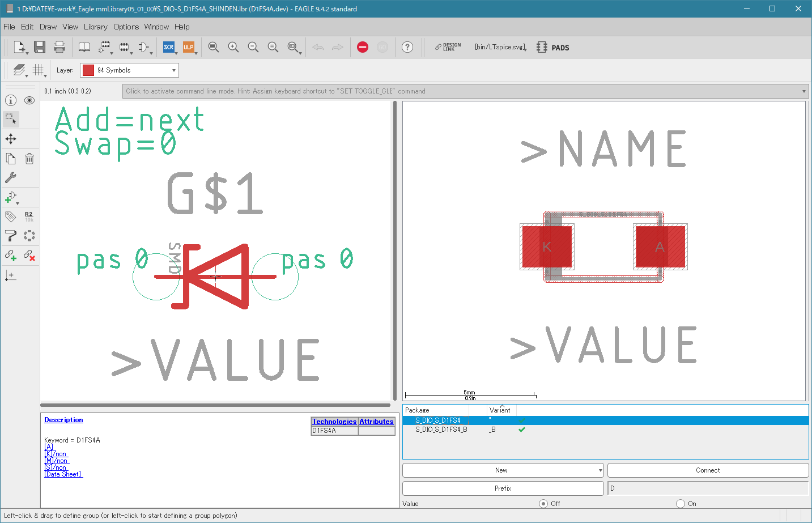812x523 pixels.
Task: Click the Print icon
Action: click(x=59, y=47)
